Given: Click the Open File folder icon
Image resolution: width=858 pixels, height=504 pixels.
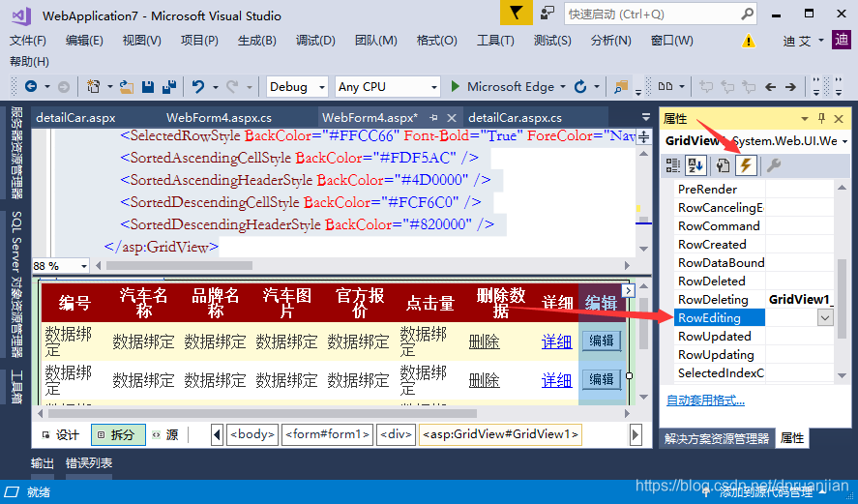Looking at the screenshot, I should pos(127,86).
